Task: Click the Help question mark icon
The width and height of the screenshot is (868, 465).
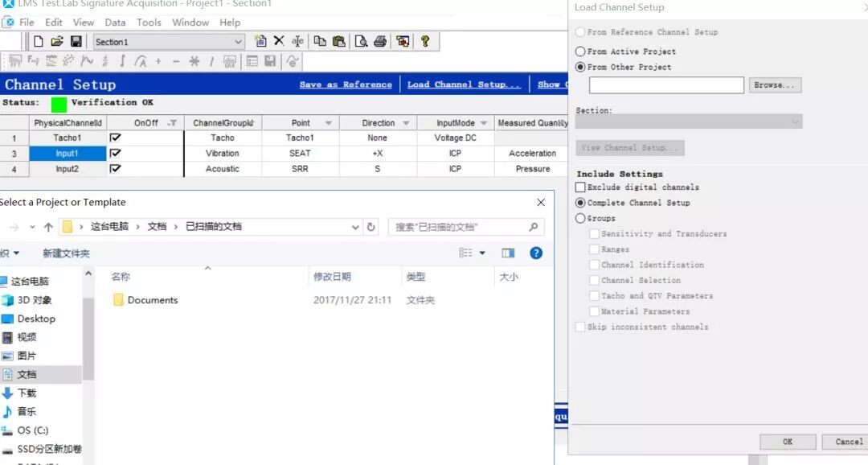Action: [x=425, y=41]
